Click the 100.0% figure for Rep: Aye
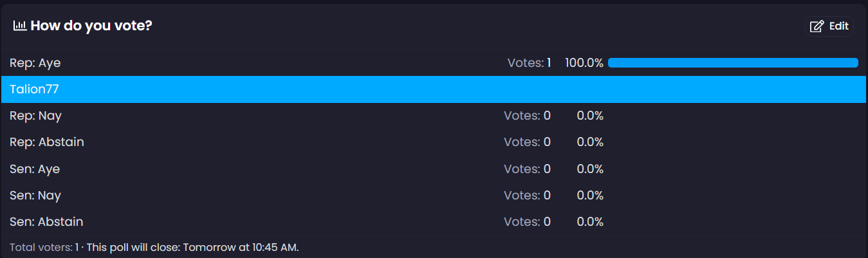Viewport: 868px width, 258px height. tap(584, 63)
